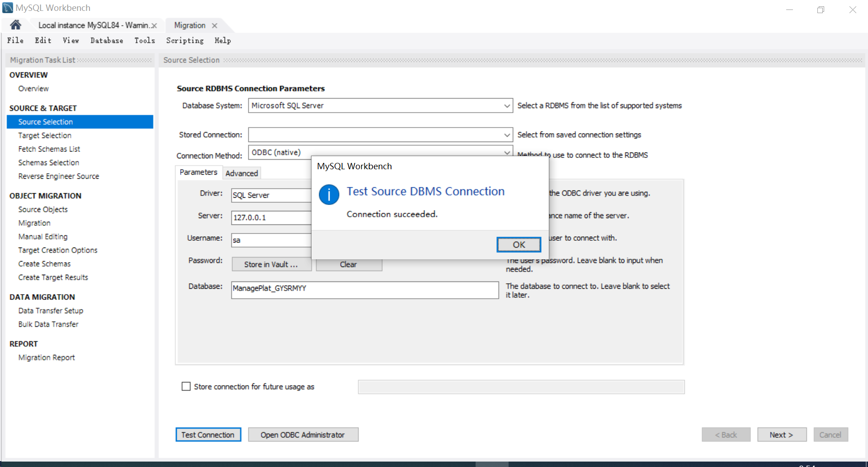Switch to the Advanced tab
The image size is (868, 467).
(242, 173)
